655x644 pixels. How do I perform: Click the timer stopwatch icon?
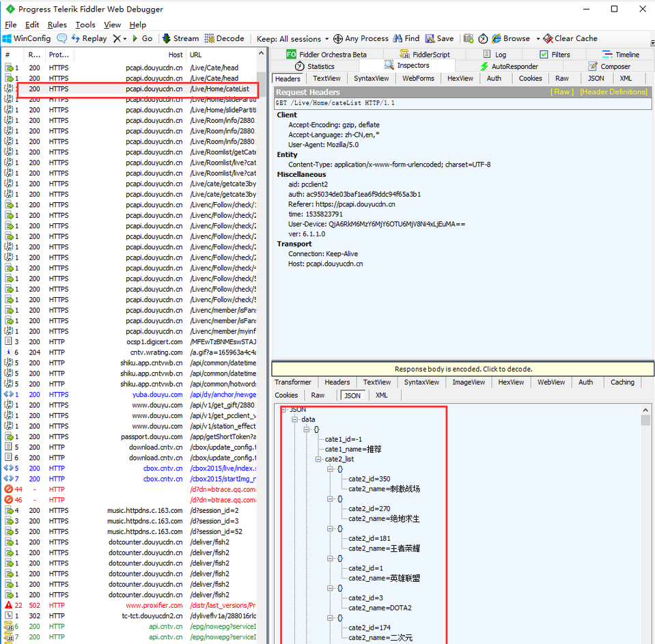pyautogui.click(x=483, y=38)
